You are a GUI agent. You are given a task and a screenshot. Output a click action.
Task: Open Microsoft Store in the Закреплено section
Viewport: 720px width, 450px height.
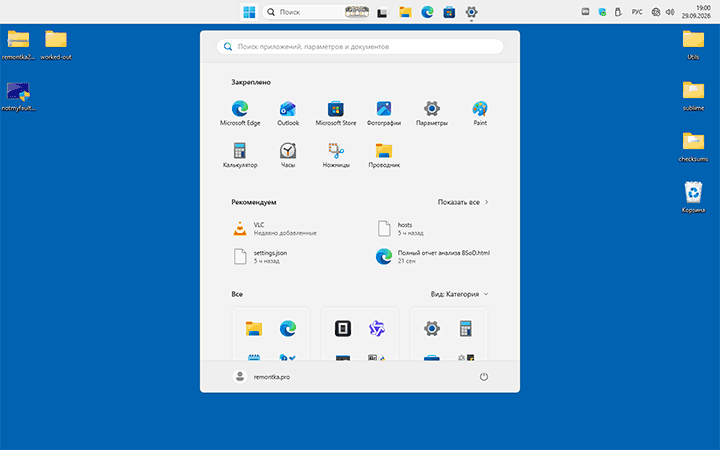pyautogui.click(x=336, y=113)
